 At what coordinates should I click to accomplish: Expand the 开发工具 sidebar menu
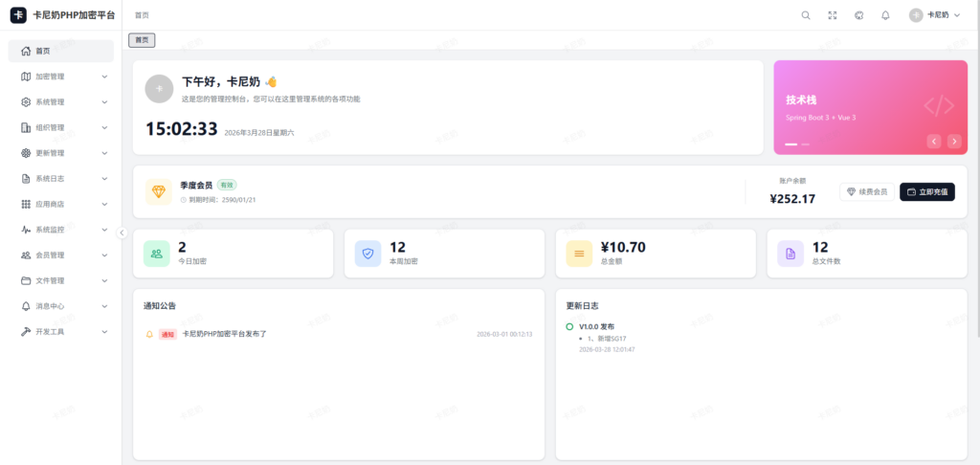61,331
